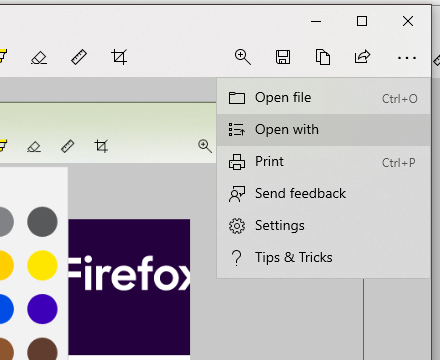Select the Ruler tool in top toolbar
Viewport: 440px width, 360px height.
pyautogui.click(x=79, y=57)
